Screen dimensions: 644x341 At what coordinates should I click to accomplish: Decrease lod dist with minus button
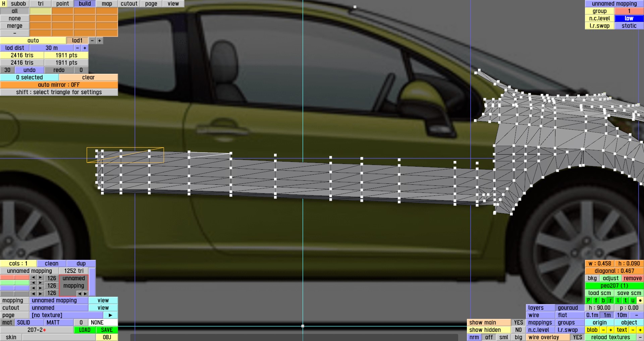coord(77,48)
